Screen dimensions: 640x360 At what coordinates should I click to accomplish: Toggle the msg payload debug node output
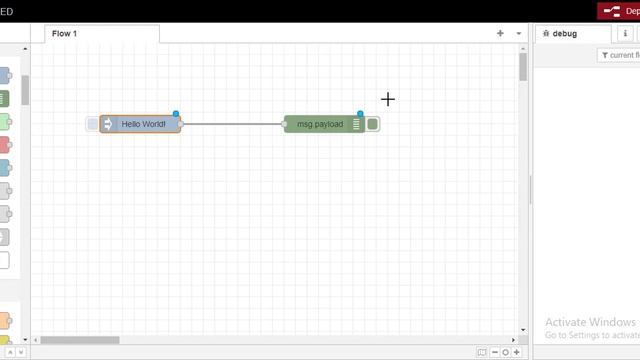click(372, 124)
